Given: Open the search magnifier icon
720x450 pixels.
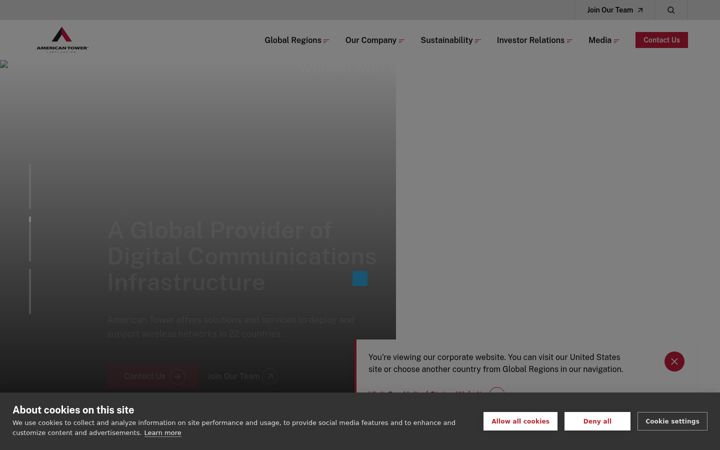Looking at the screenshot, I should [x=671, y=10].
